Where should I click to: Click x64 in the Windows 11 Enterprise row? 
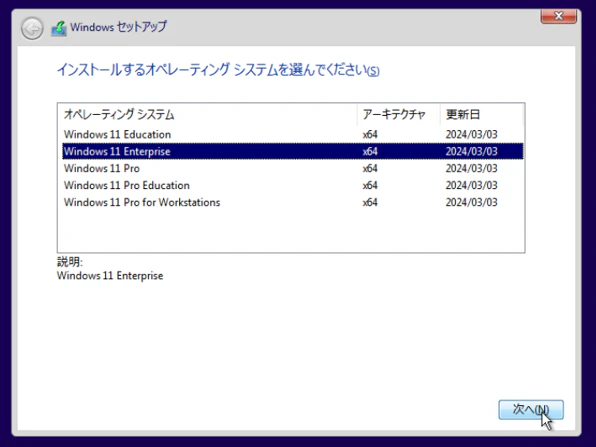pyautogui.click(x=370, y=151)
